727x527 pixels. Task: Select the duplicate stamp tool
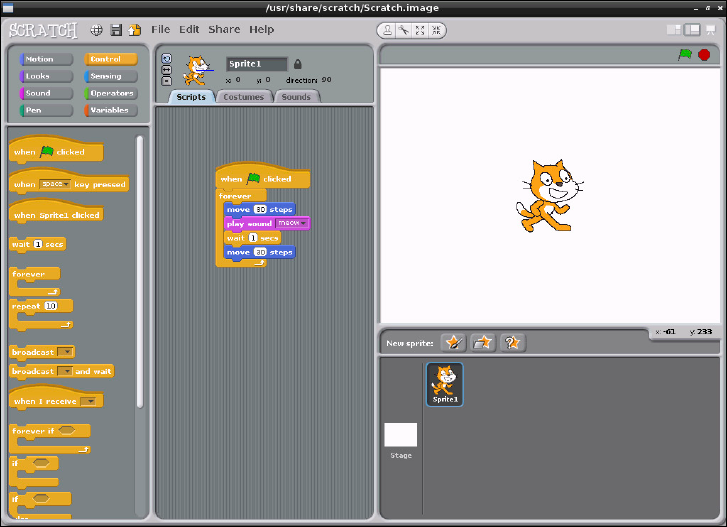[x=387, y=31]
